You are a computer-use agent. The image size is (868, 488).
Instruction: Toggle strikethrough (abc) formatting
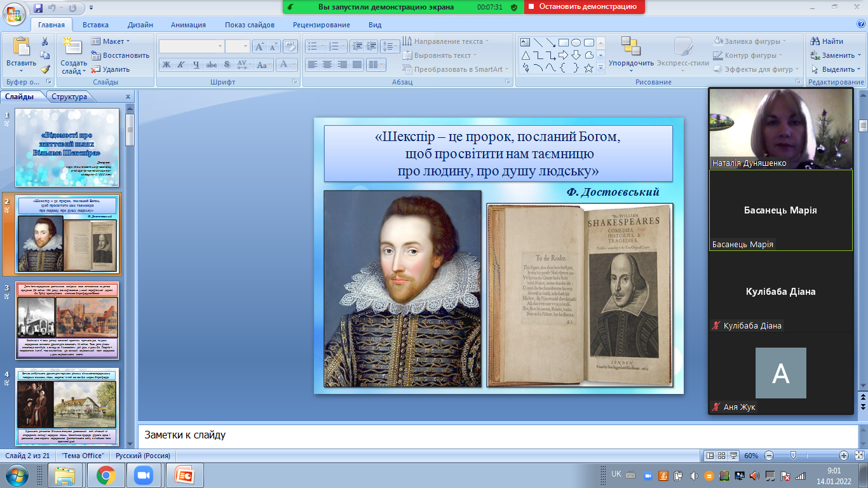tap(212, 64)
